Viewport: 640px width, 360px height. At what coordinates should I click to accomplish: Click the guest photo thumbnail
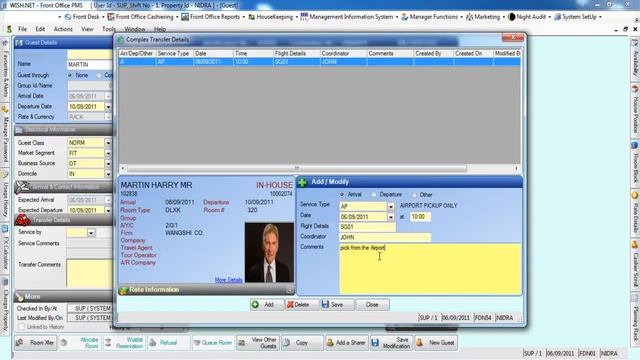[269, 253]
